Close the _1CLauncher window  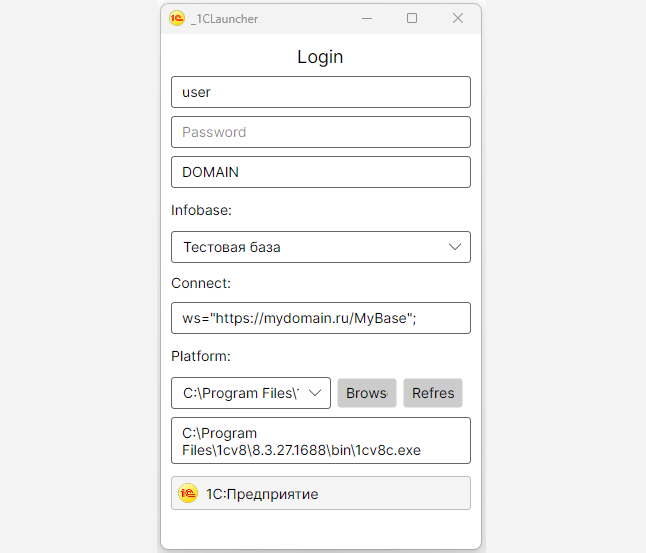(458, 18)
